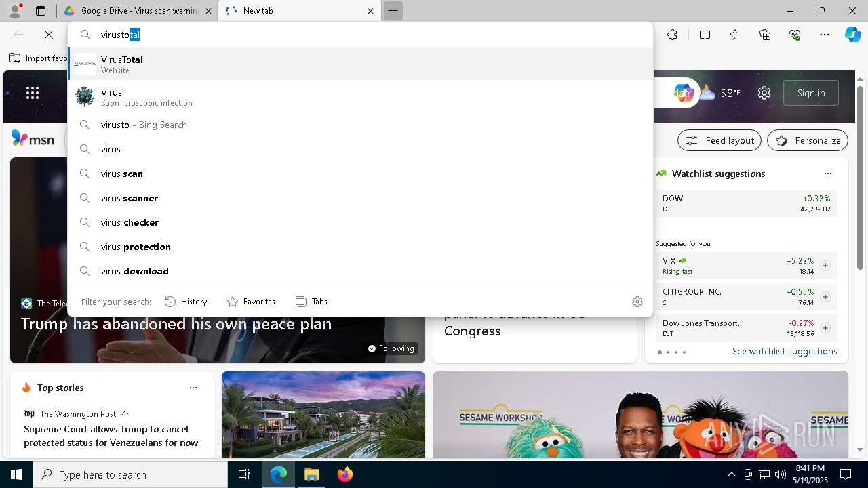Choose the 'virus scan' suggestion
The height and width of the screenshot is (488, 868).
coord(360,174)
